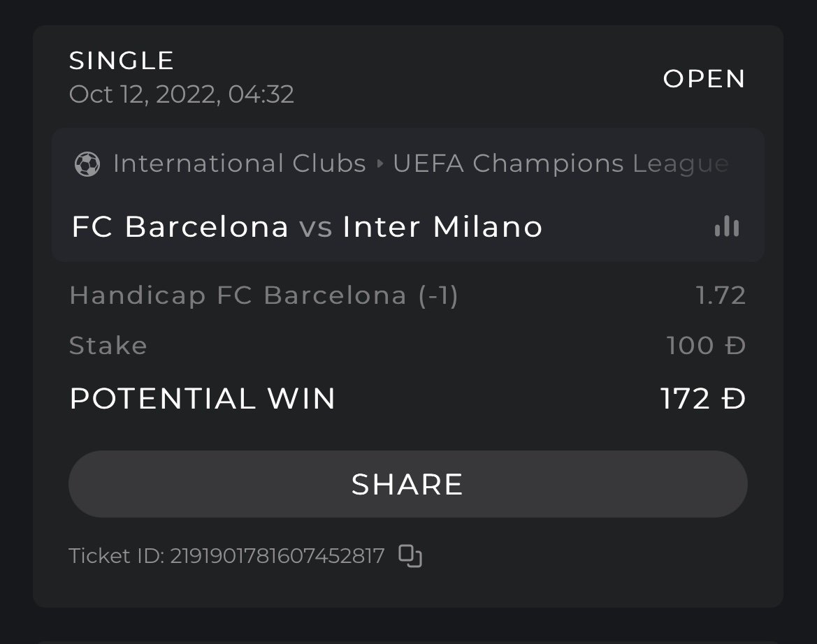Viewport: 817px width, 644px height.
Task: Copy the ticket ID with copy icon
Action: point(410,556)
